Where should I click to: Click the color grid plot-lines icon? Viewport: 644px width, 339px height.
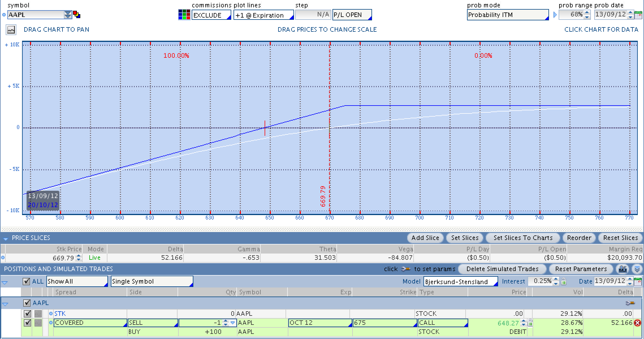pos(184,15)
